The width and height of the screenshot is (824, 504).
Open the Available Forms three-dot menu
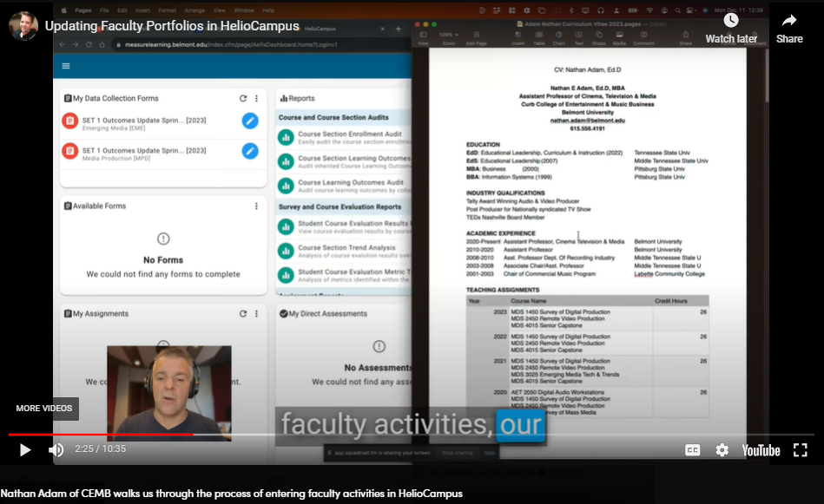256,206
